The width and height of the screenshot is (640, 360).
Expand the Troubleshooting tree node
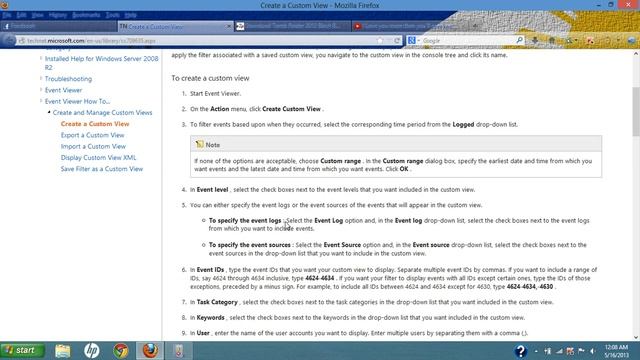41,78
